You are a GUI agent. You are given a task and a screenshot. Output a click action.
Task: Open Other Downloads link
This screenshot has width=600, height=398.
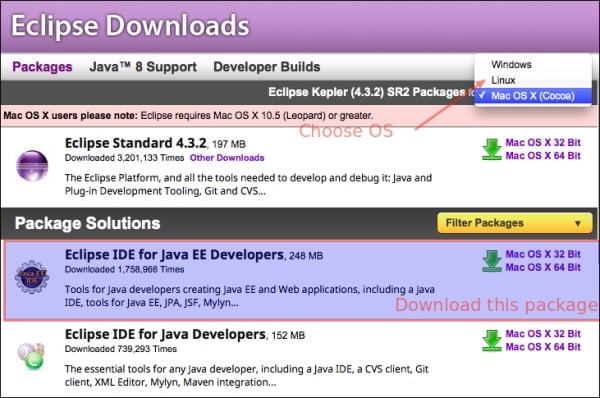[227, 158]
